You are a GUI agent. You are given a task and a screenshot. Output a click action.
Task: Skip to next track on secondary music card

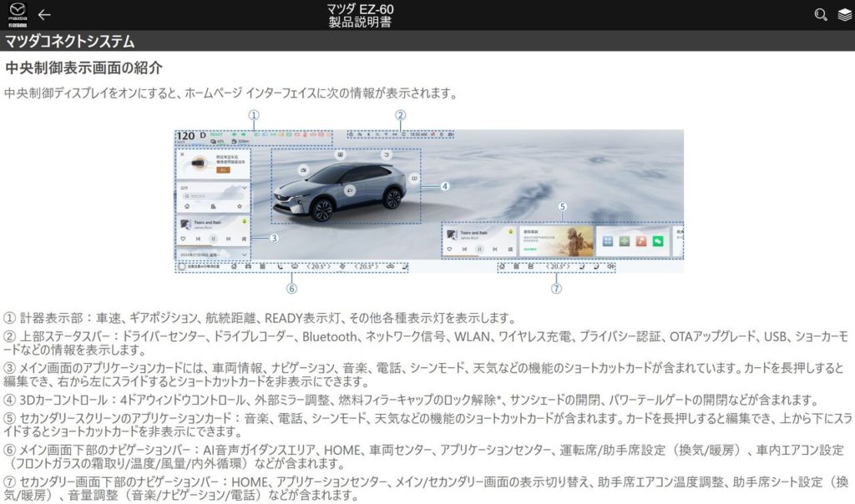(x=495, y=249)
